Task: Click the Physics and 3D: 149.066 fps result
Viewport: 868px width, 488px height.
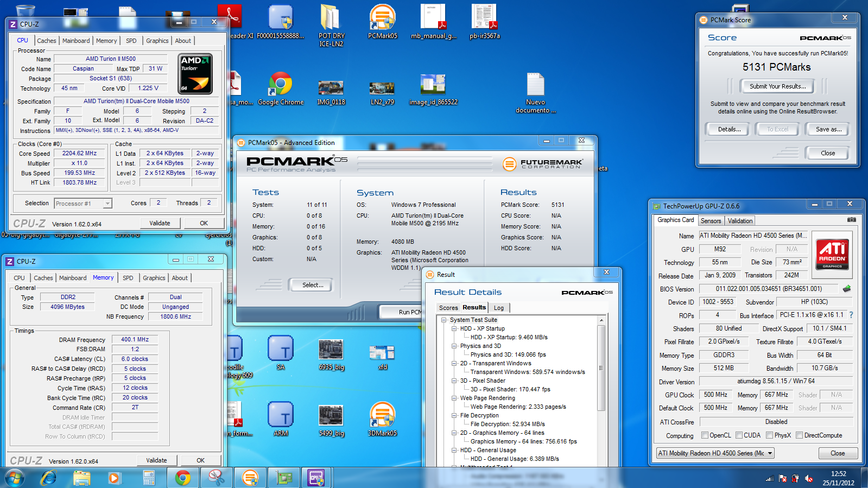Action: coord(508,354)
